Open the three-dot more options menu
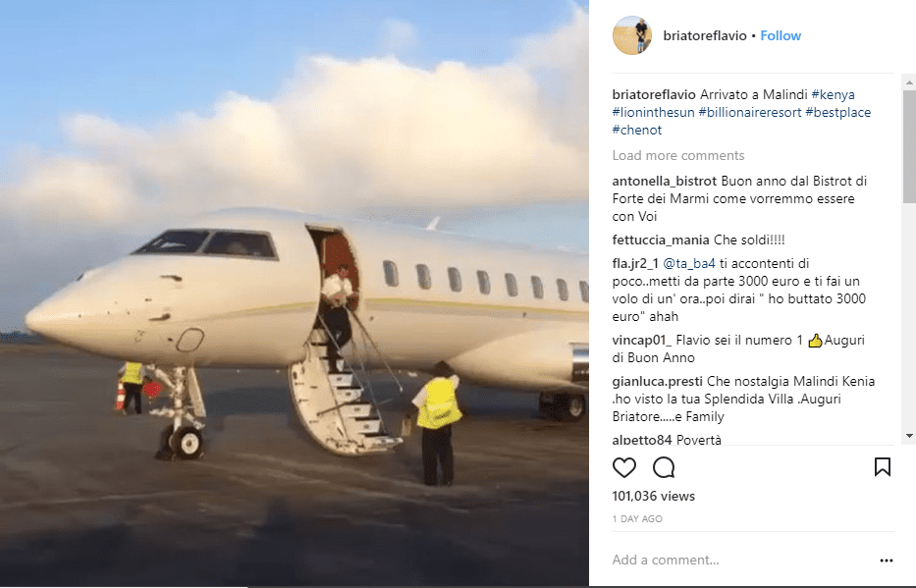Image resolution: width=916 pixels, height=588 pixels. click(x=887, y=560)
